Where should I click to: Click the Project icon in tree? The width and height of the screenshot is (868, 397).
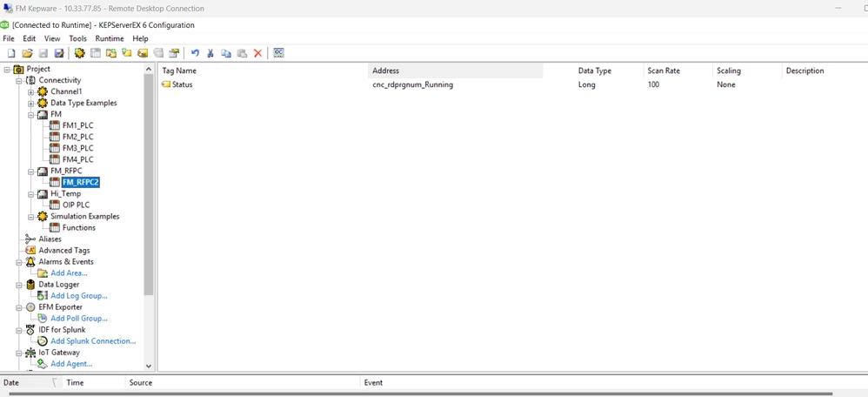click(x=18, y=70)
